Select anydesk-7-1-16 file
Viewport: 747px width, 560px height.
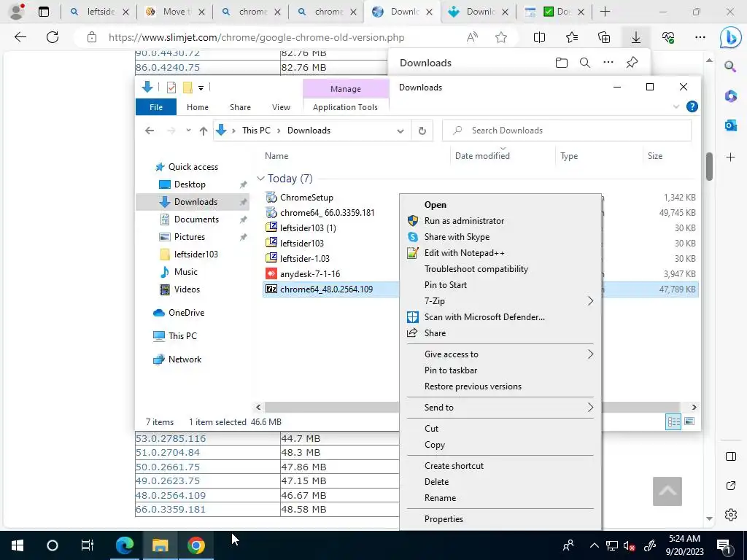point(310,274)
